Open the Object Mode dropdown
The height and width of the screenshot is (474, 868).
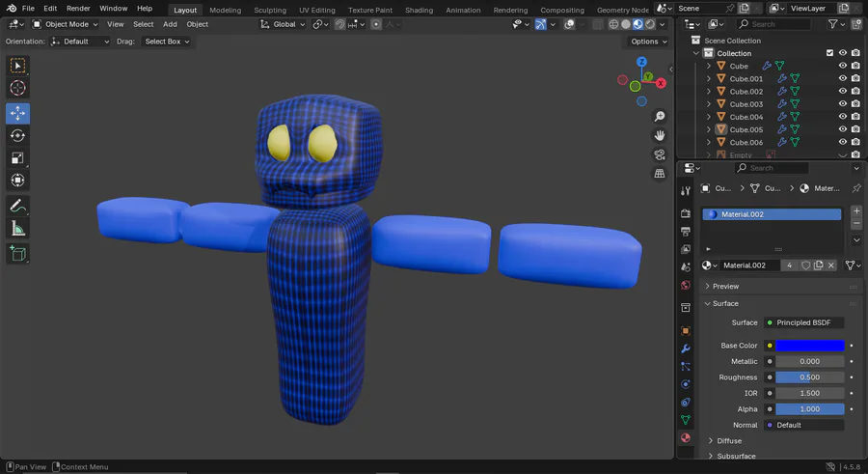65,24
